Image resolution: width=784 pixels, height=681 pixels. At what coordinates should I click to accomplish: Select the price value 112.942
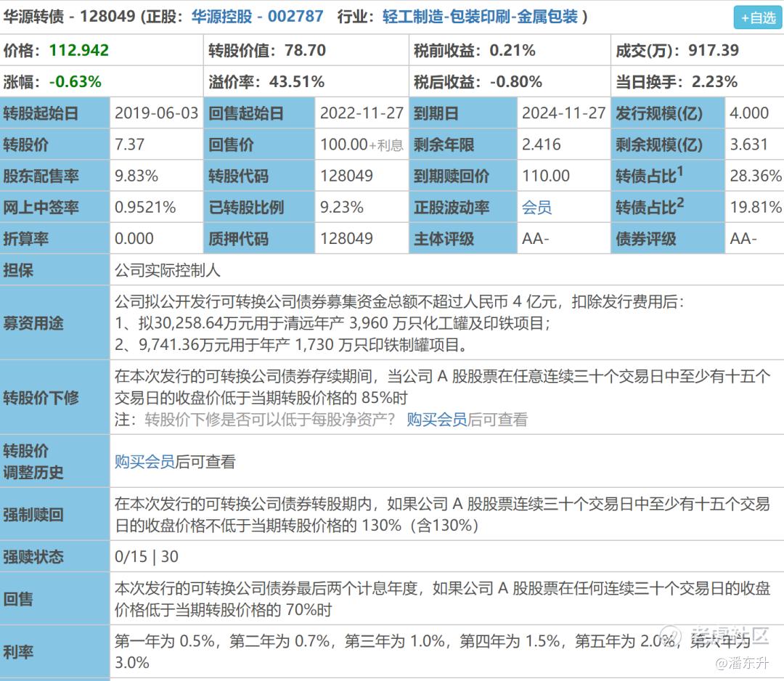(79, 50)
